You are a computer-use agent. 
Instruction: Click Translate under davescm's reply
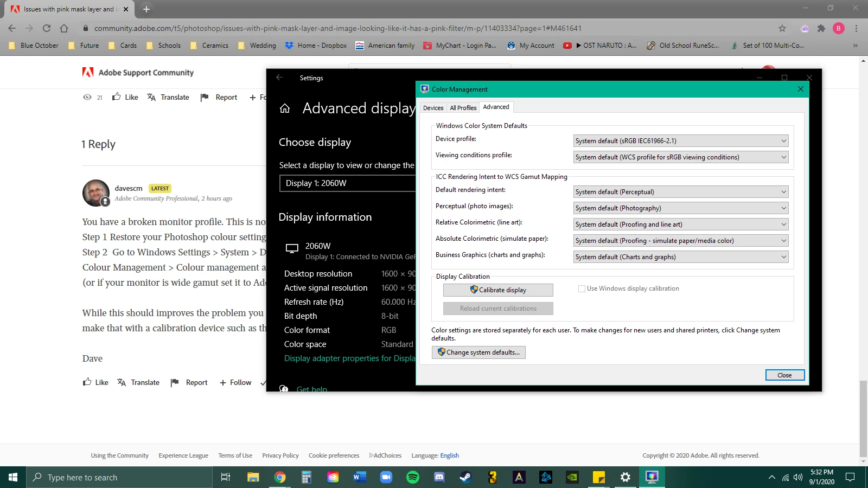[x=138, y=382]
